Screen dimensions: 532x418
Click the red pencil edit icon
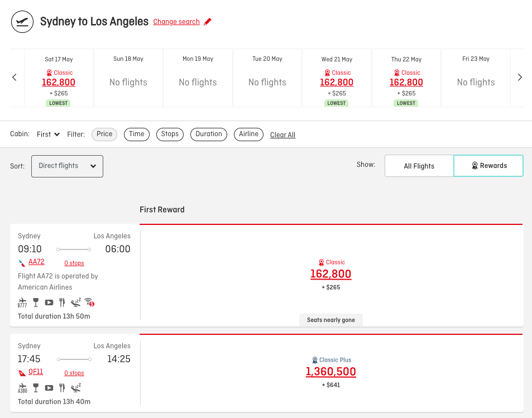(x=207, y=22)
